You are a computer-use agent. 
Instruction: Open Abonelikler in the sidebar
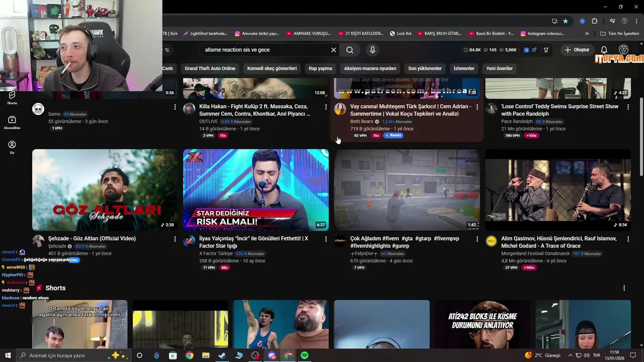(12, 122)
